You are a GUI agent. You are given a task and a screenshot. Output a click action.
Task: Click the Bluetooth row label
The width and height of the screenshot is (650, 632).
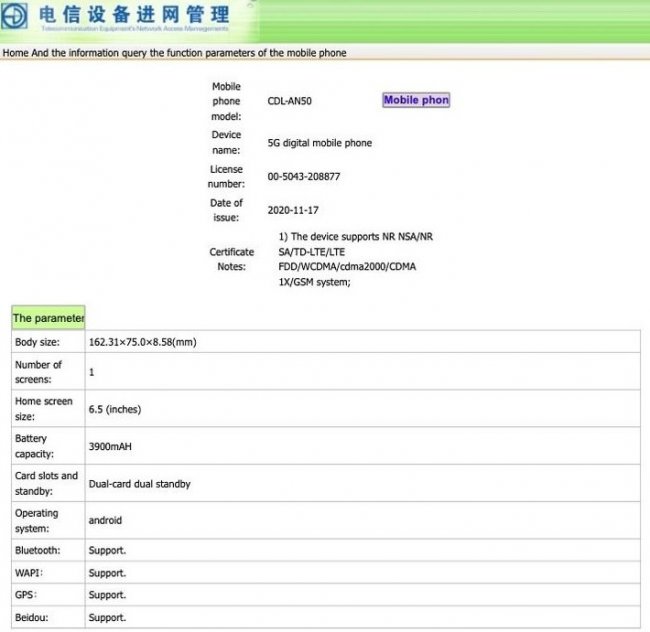(x=38, y=551)
